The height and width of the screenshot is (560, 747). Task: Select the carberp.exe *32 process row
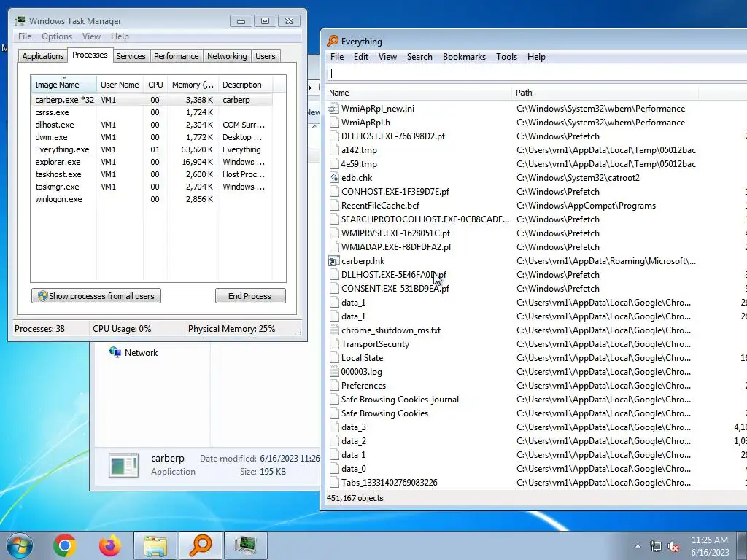152,100
